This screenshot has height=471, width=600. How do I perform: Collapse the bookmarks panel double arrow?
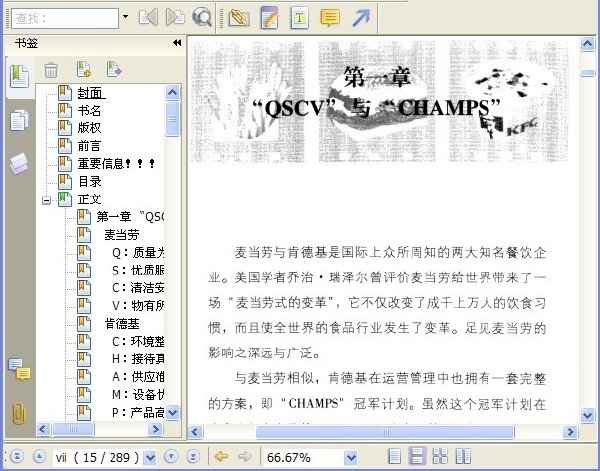[x=177, y=43]
